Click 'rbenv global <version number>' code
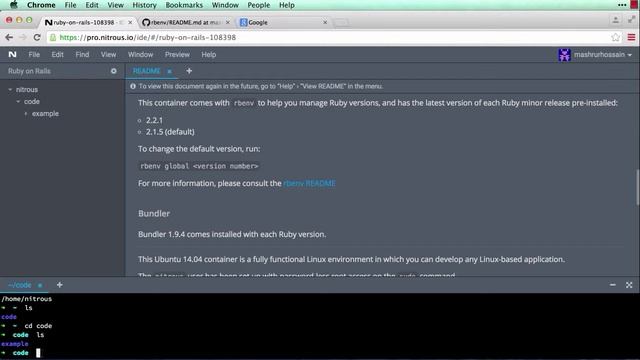Image resolution: width=640 pixels, height=360 pixels. [x=199, y=166]
